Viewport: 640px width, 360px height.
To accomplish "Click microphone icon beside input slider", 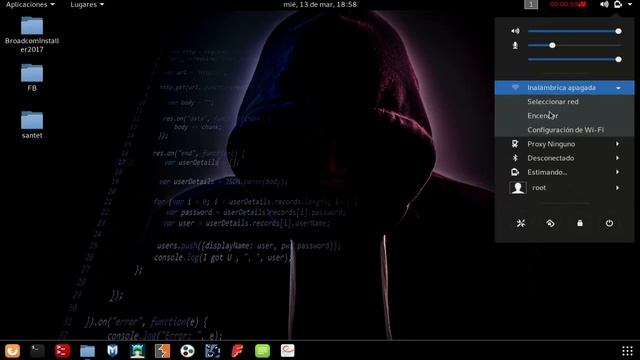I will (x=515, y=45).
